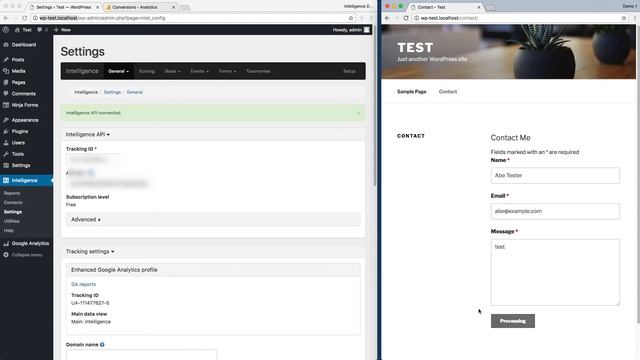The image size is (640, 360).
Task: Click Domain name help info icon
Action: [102, 344]
